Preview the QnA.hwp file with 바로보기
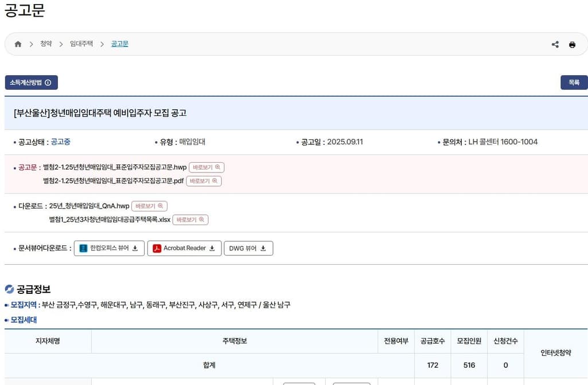Screen dimensions: 588x385 (149, 206)
